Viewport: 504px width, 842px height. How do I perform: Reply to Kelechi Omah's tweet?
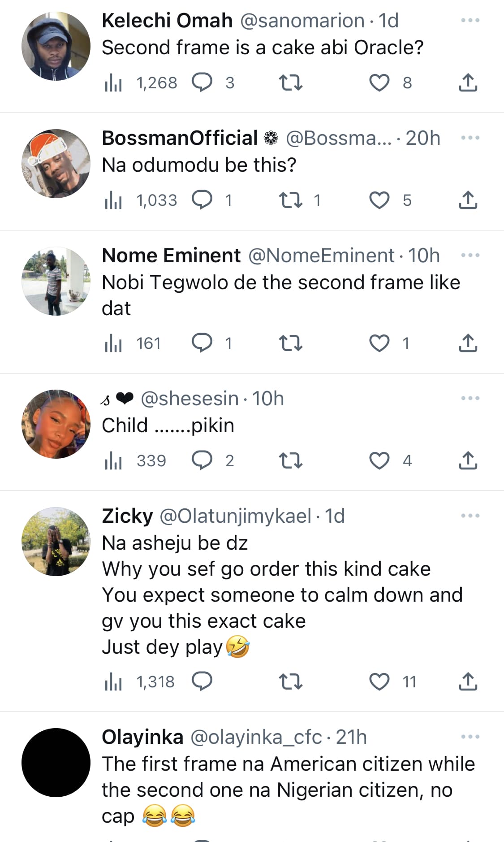202,83
